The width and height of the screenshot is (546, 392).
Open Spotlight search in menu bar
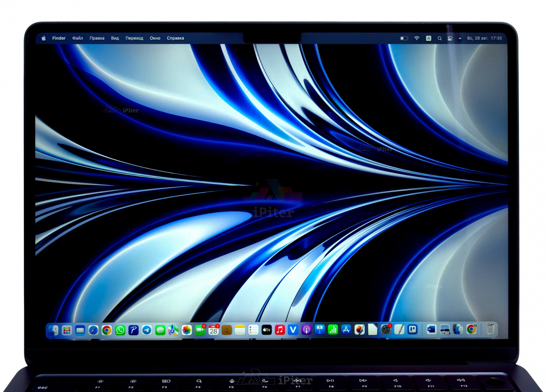[440, 38]
